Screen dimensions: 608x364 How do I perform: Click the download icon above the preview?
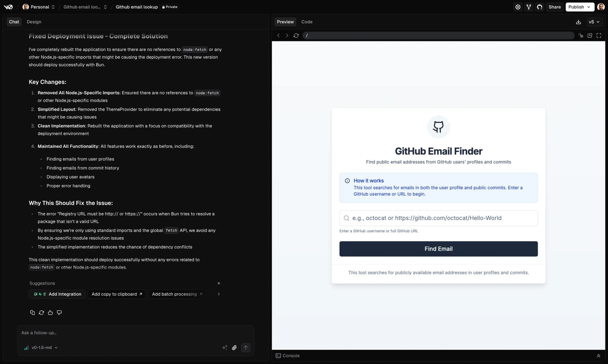pos(578,22)
